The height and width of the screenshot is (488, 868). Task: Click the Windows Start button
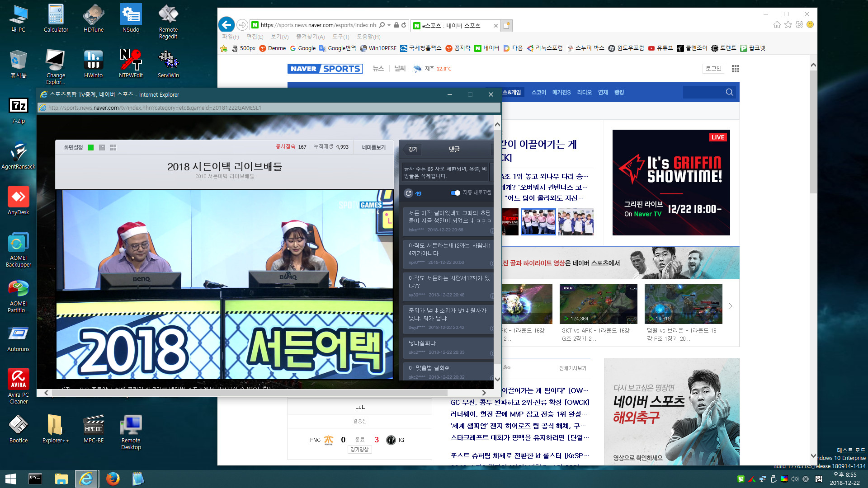coord(11,479)
